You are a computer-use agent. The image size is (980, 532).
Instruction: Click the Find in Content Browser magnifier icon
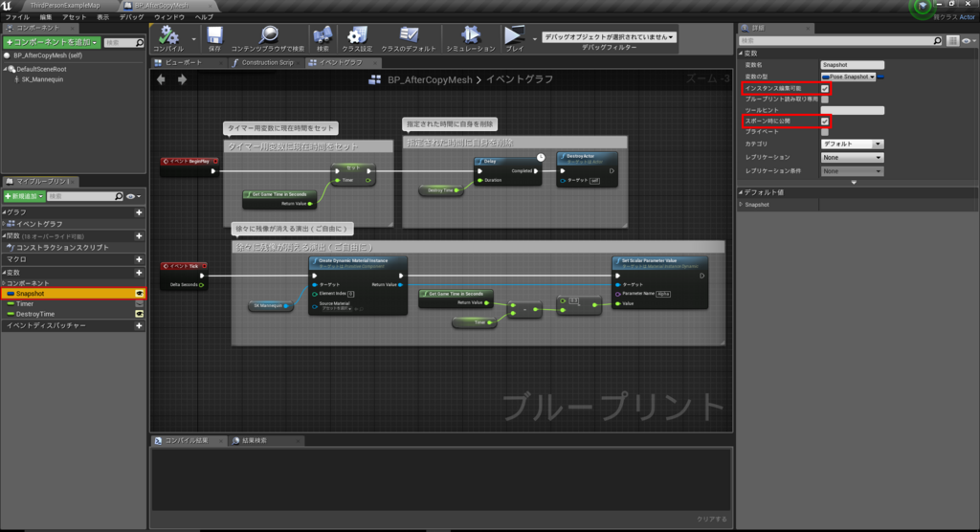coord(268,34)
